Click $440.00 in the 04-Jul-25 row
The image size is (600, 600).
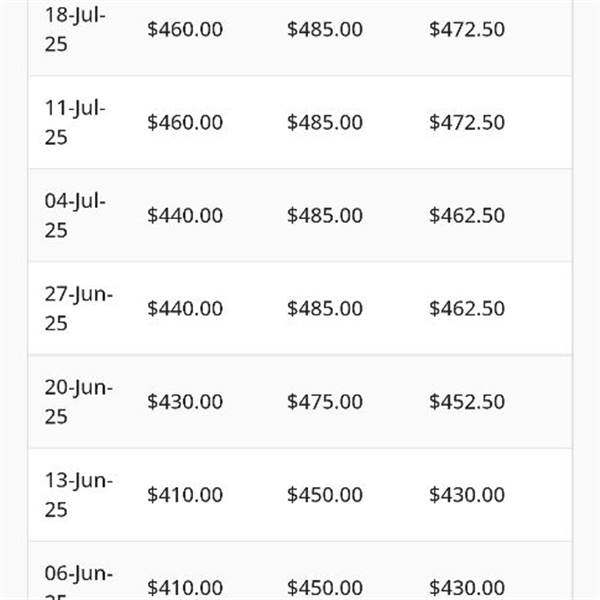click(x=185, y=215)
